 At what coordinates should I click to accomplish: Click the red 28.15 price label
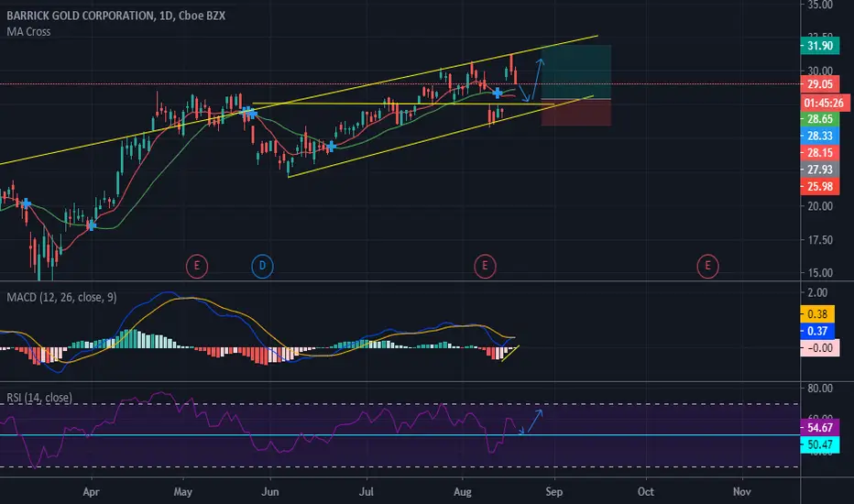[820, 152]
